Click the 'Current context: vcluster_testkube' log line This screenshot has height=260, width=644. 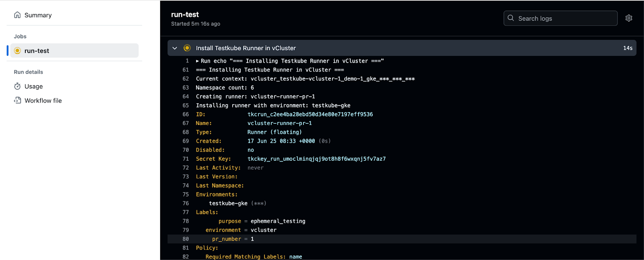click(305, 79)
